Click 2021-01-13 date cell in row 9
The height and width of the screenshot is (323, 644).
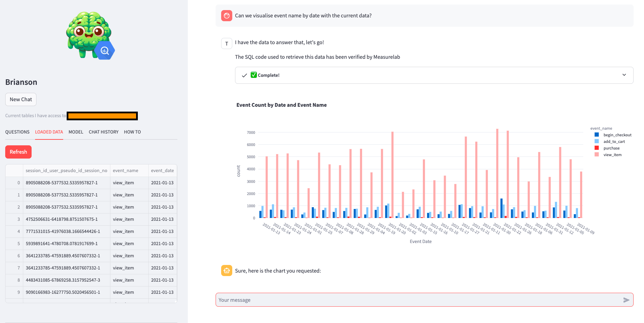pos(162,292)
